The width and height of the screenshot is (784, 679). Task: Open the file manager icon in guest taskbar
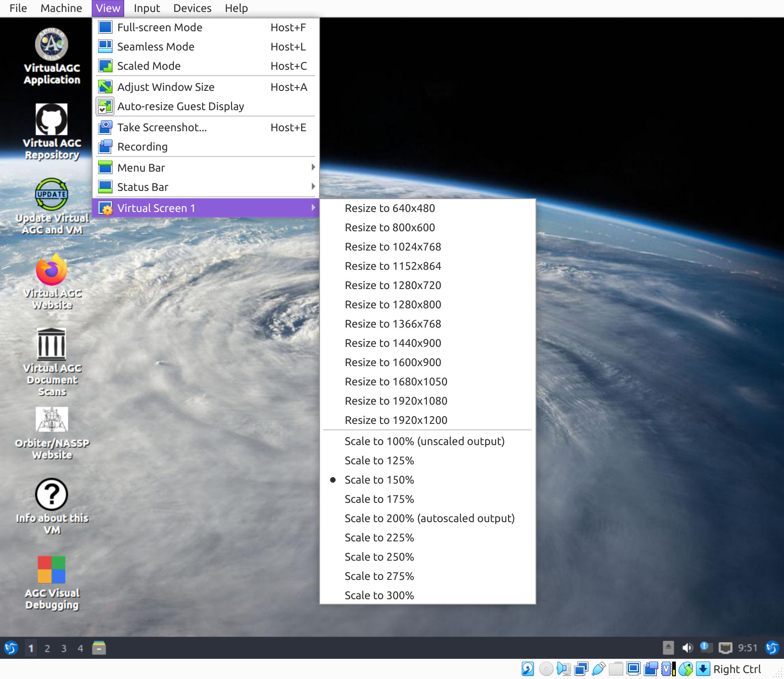coord(99,648)
